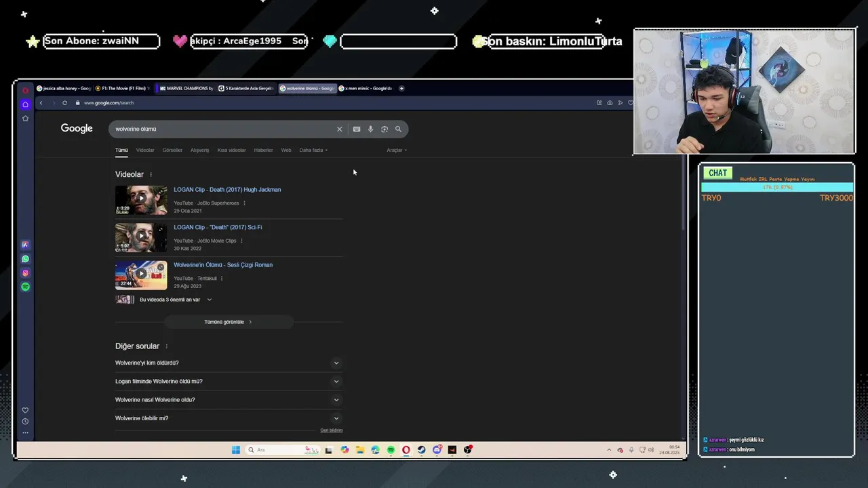
Task: Switch to 'F1: The Movie' browser tab
Action: [122, 88]
